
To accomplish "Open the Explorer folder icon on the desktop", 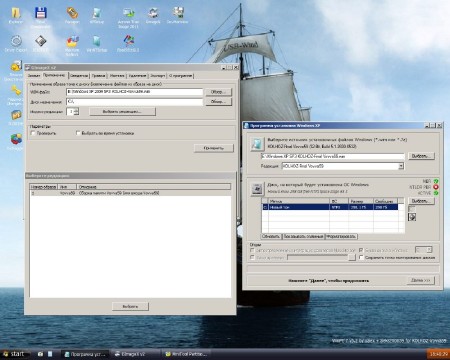I will pyautogui.click(x=15, y=13).
